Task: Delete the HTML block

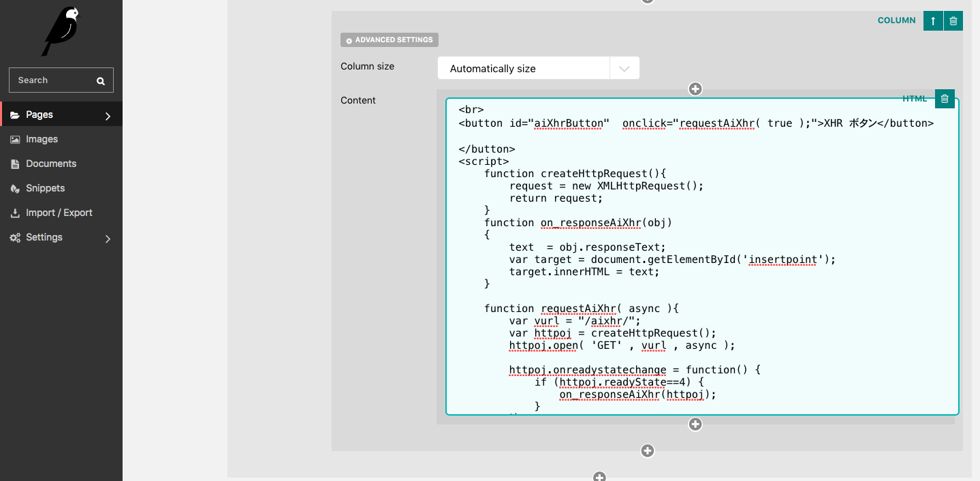Action: [945, 99]
